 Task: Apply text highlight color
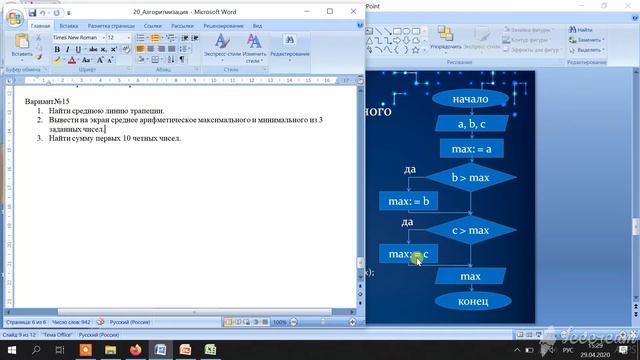(x=57, y=60)
